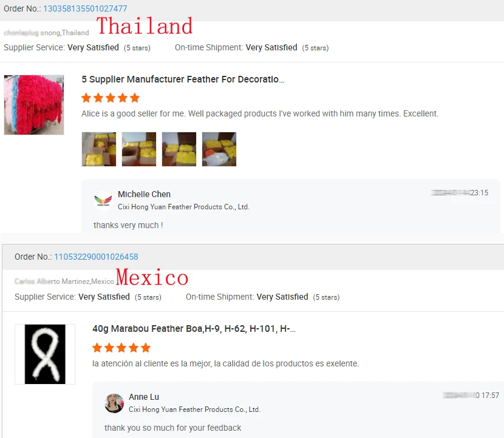
Task: Click the Thailand reviewer name
Action: [46, 33]
